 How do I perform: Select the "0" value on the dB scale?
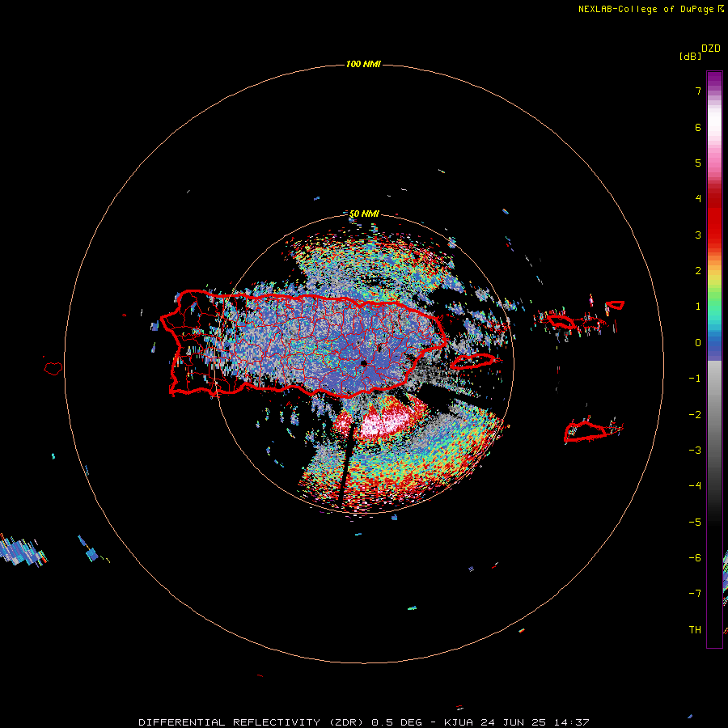[x=698, y=343]
